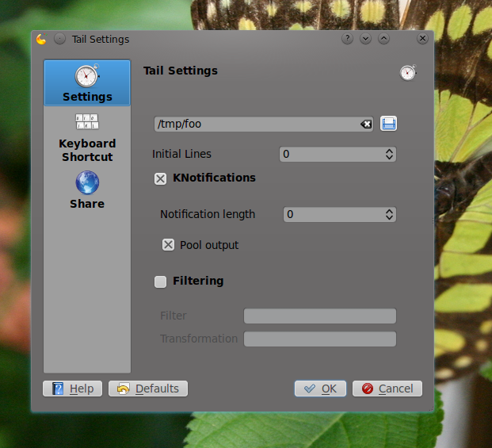Open the Keyboard Shortcut page
This screenshot has height=448, width=492.
coord(87,137)
